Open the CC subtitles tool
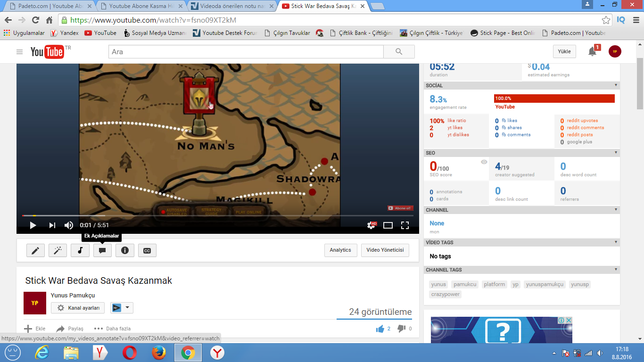This screenshot has width=644, height=362. (x=147, y=250)
